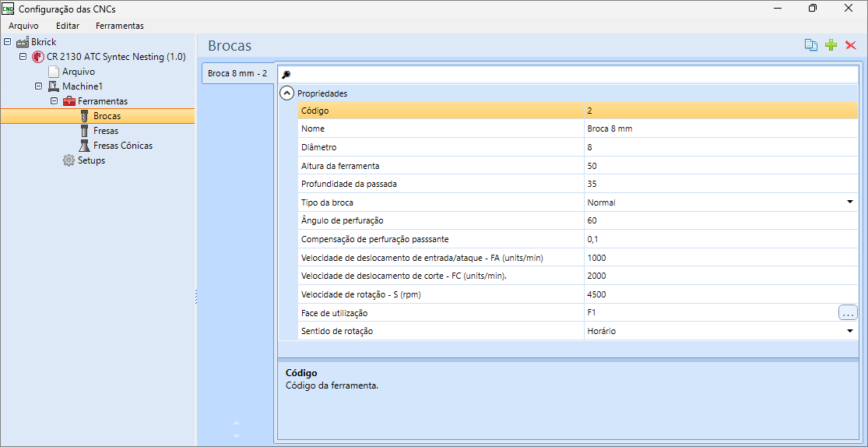This screenshot has width=868, height=447.
Task: Click the search key icon in filter box
Action: [286, 75]
